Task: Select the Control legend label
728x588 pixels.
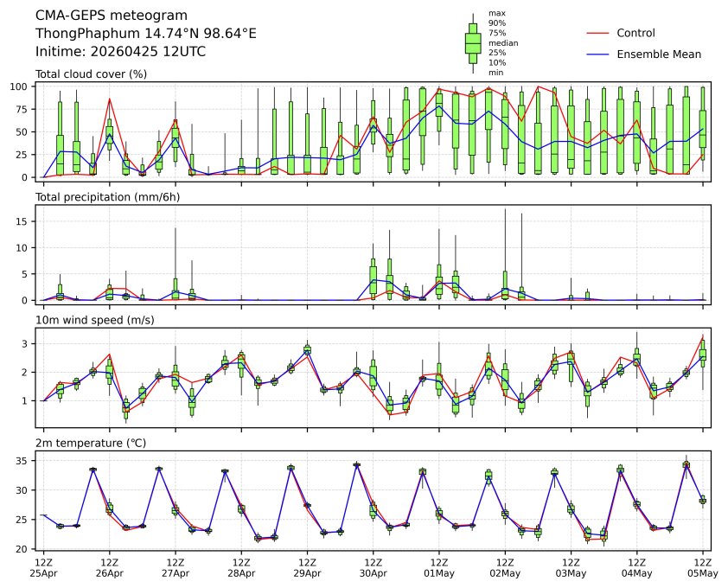Action: coord(635,33)
